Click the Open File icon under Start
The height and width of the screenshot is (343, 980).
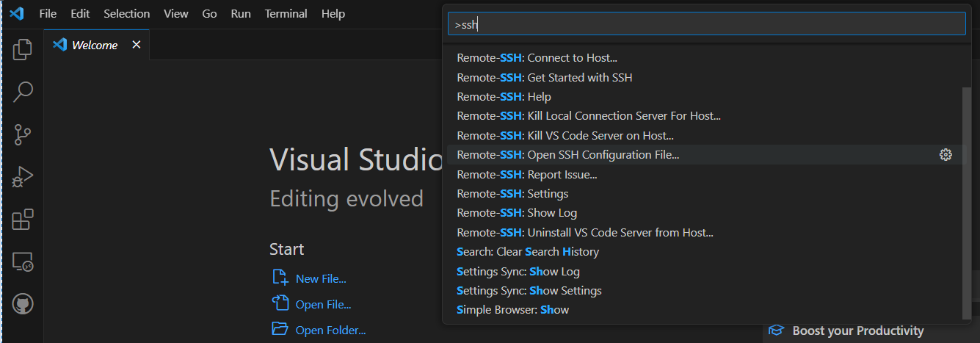point(280,303)
